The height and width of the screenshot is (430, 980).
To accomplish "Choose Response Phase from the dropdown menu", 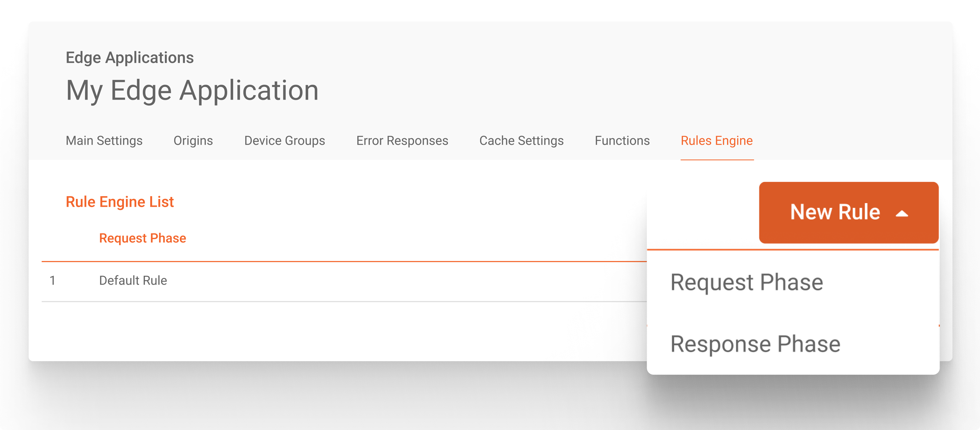I will click(x=755, y=344).
